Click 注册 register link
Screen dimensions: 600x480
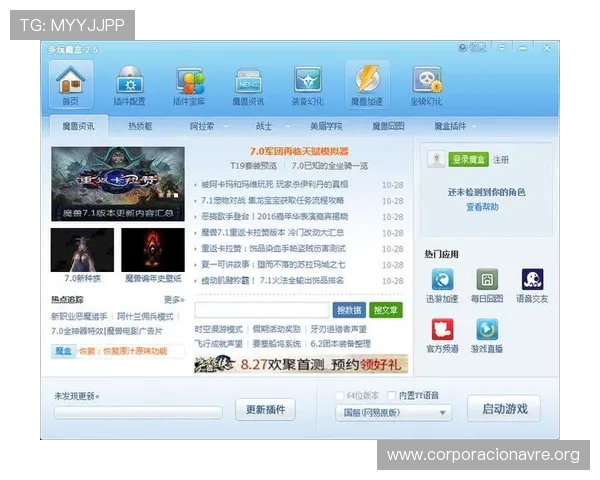(501, 159)
